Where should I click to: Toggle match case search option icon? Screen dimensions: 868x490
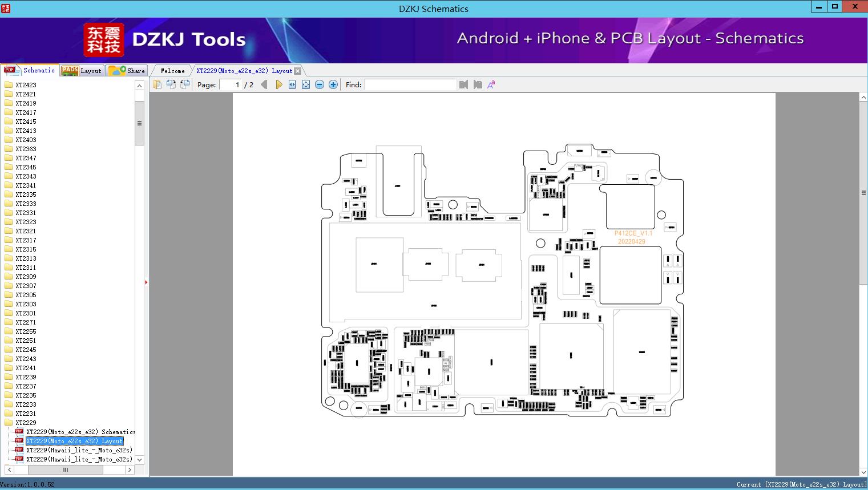point(491,84)
